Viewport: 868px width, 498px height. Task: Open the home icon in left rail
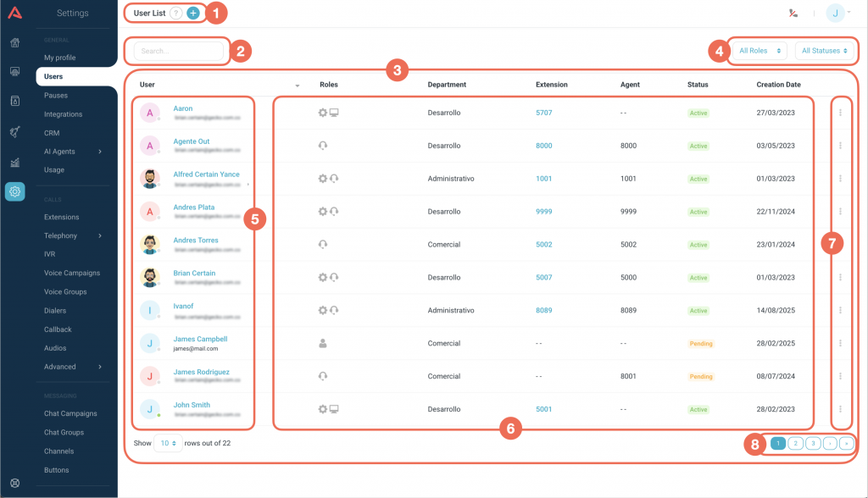point(14,43)
